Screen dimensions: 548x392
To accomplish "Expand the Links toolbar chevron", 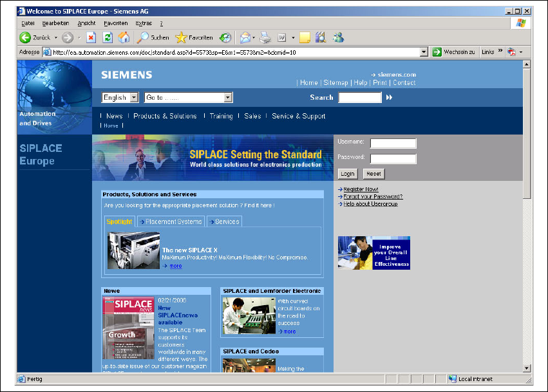I will click(500, 51).
